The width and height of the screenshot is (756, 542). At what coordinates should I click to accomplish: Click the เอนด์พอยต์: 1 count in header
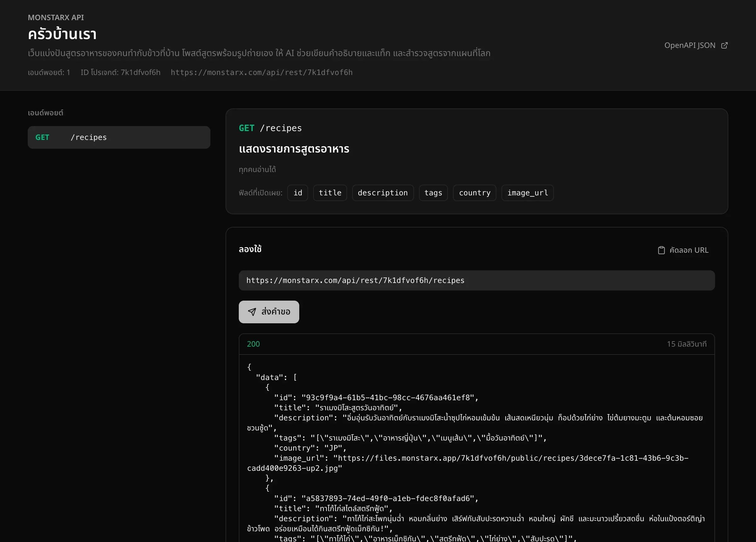49,72
